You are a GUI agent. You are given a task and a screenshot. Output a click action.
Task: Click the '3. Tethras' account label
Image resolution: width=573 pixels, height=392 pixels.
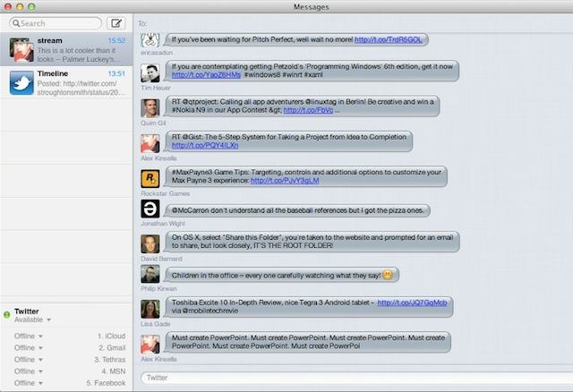109,360
